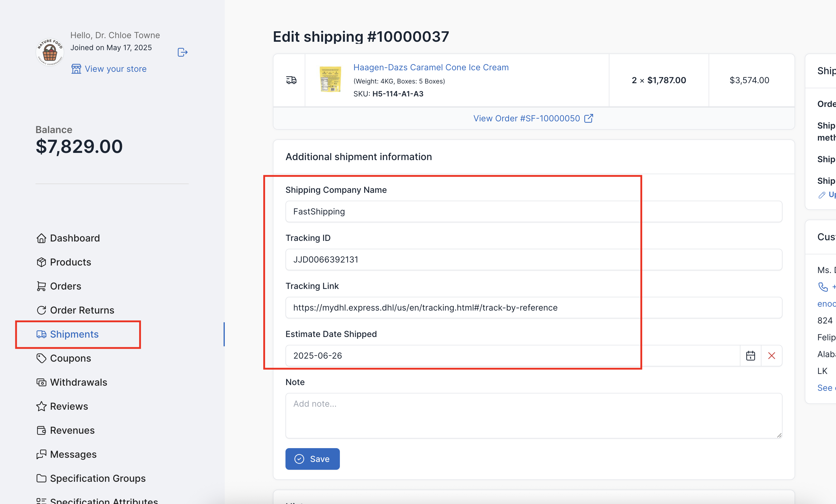This screenshot has width=836, height=504.
Task: Click the Specification Groups folder icon
Action: 41,478
